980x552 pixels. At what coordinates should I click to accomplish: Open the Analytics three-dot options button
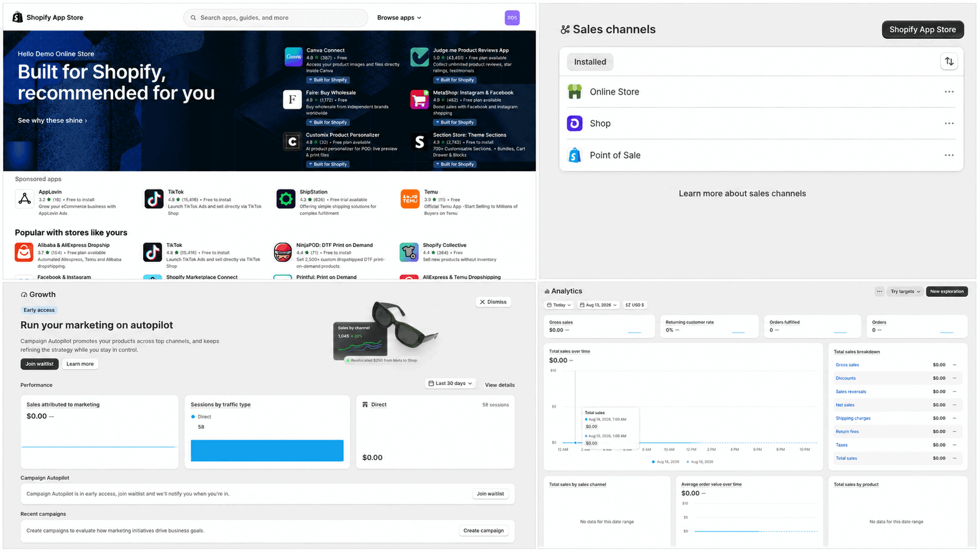(x=879, y=291)
